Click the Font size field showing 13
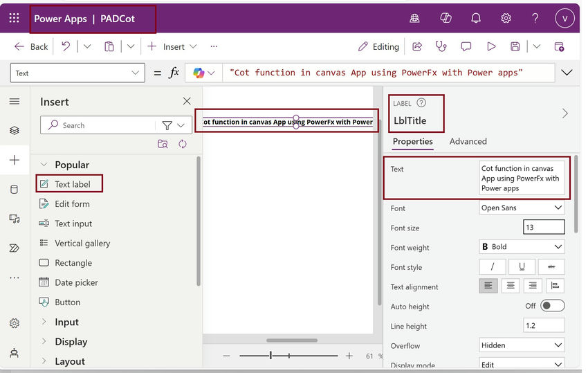The height and width of the screenshot is (373, 588). click(544, 227)
